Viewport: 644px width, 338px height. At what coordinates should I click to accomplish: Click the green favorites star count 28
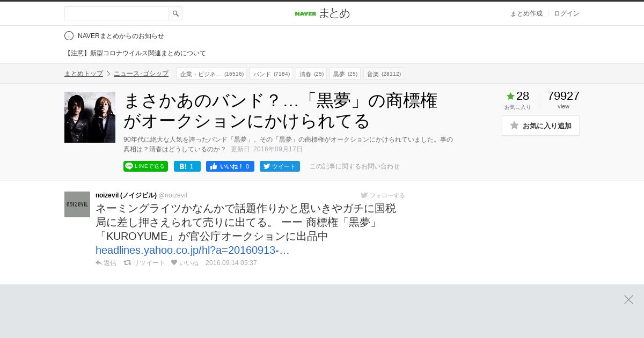pos(518,96)
